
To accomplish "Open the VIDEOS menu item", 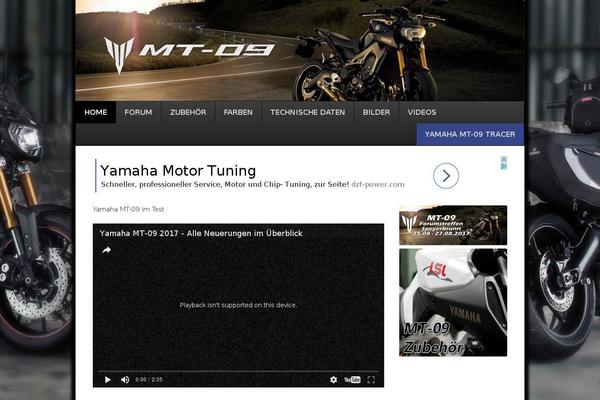I will pos(422,112).
